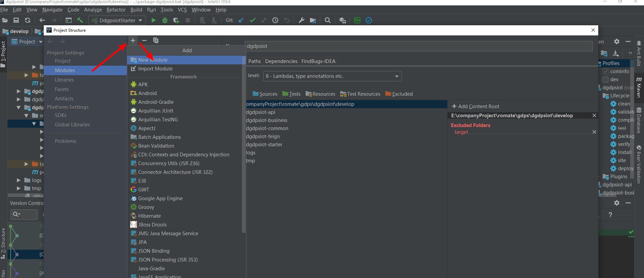Open the Navigate menu
The image size is (644, 278).
pyautogui.click(x=52, y=10)
